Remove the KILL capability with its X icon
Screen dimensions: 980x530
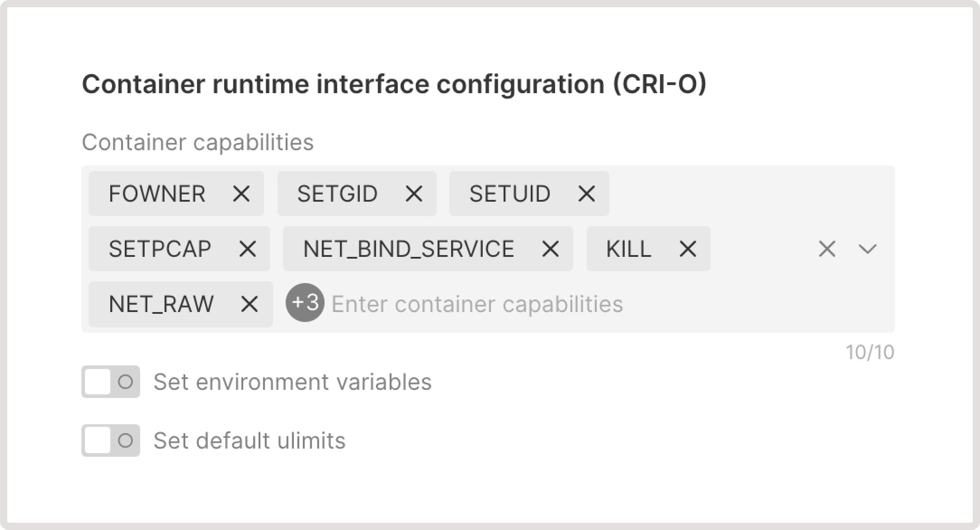688,249
